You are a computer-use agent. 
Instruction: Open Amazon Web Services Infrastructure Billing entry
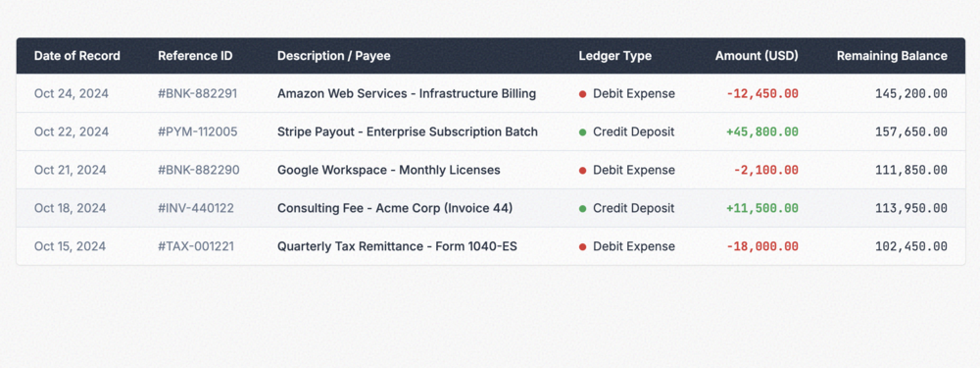[x=407, y=94]
